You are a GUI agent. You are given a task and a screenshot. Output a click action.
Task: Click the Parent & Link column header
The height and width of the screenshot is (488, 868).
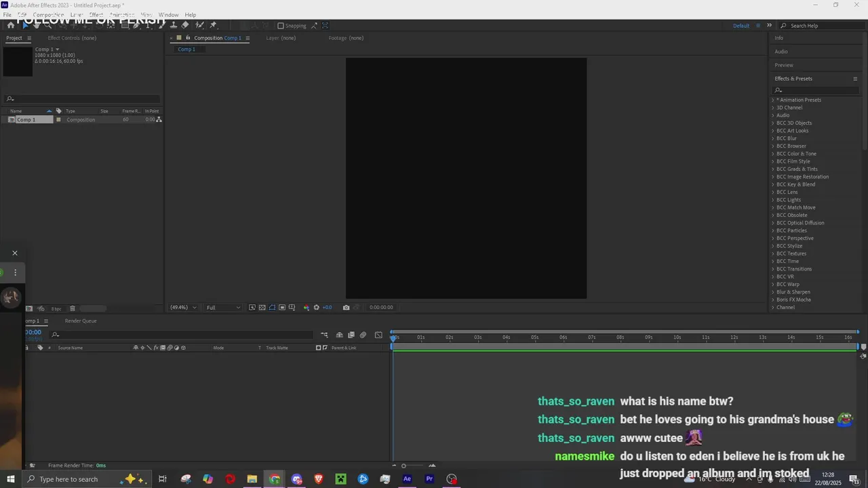click(x=344, y=348)
